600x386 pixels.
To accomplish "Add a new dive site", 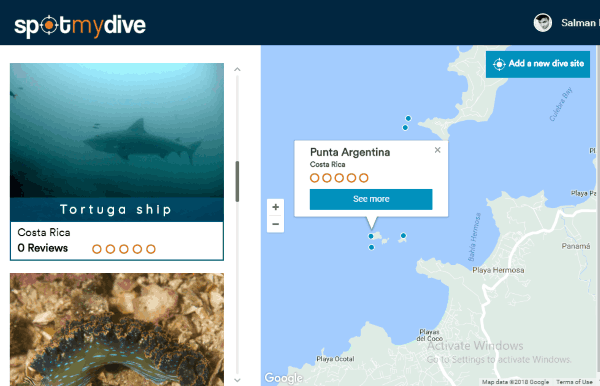I will [538, 64].
